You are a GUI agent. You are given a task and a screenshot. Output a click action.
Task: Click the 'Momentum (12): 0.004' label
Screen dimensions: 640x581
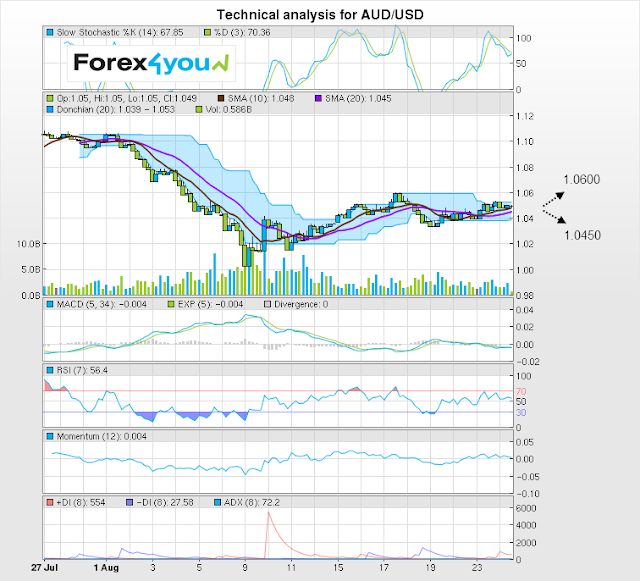(102, 436)
